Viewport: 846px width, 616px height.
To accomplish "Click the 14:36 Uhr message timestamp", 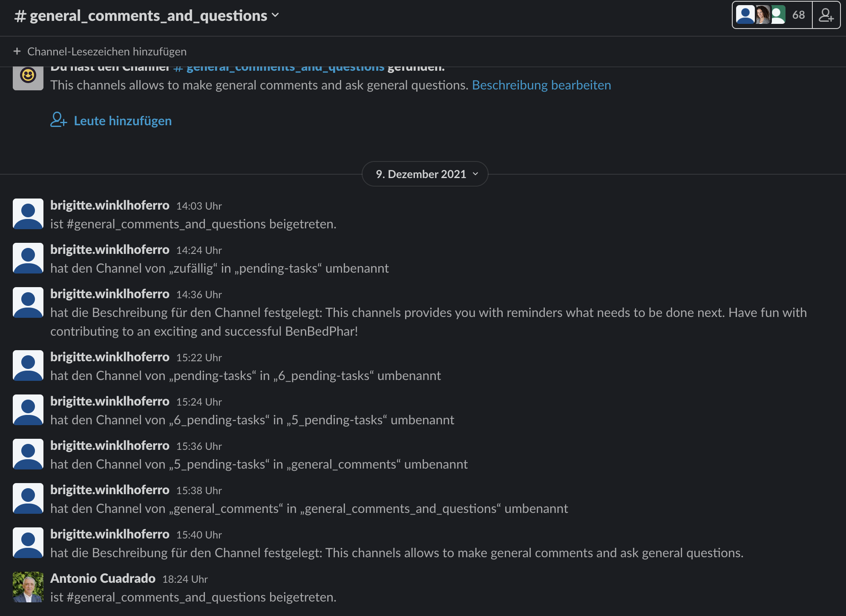I will point(199,295).
